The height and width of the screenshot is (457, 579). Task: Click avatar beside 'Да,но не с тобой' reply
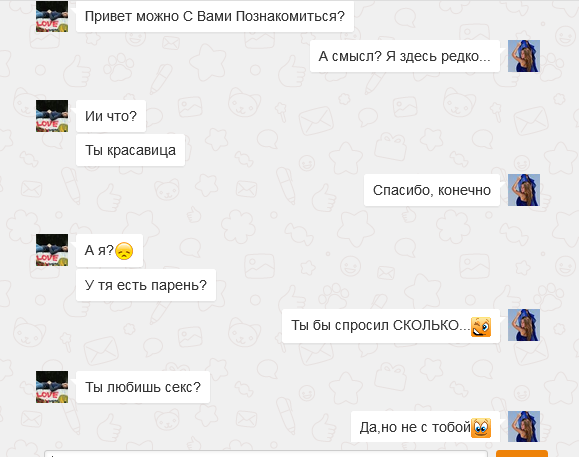[x=524, y=426]
